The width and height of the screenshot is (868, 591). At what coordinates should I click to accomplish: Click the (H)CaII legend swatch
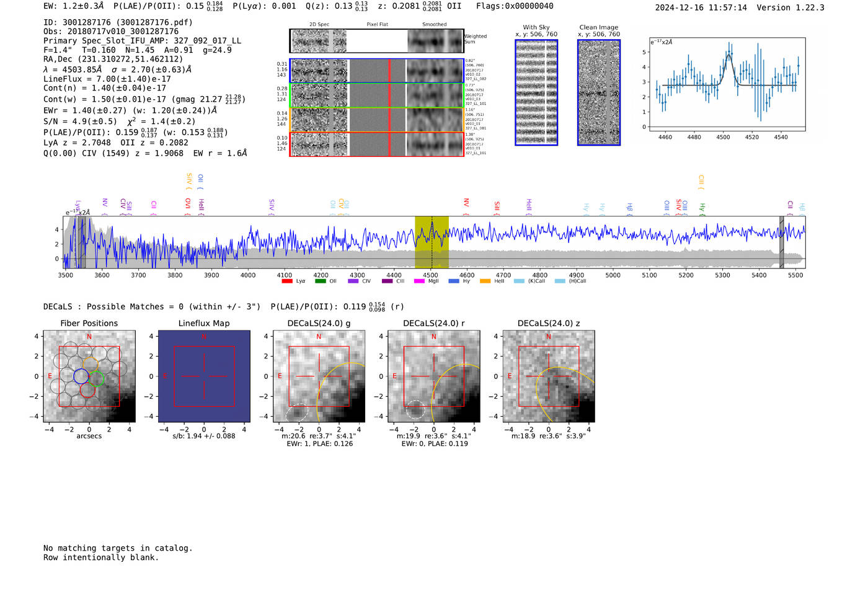(x=560, y=281)
